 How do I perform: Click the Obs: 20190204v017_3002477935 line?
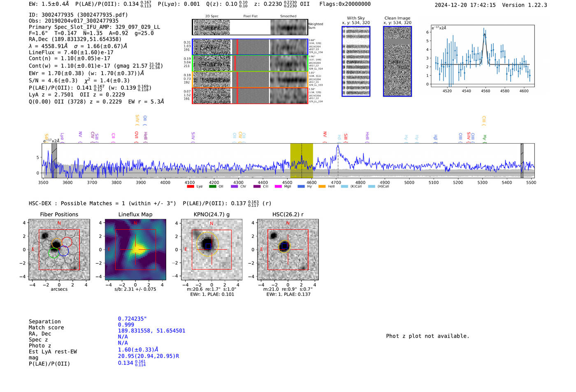click(x=74, y=21)
